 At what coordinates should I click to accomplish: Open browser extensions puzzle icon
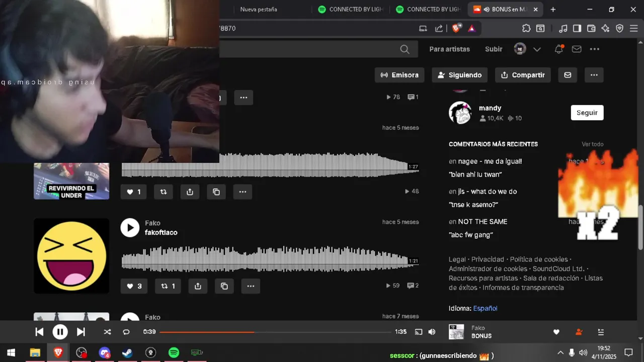click(526, 28)
